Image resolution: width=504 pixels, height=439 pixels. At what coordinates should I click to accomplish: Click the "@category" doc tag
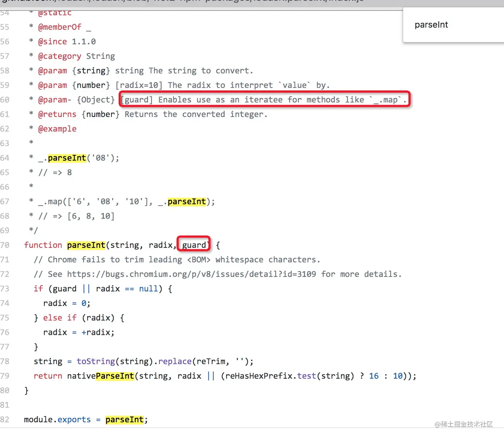point(60,56)
